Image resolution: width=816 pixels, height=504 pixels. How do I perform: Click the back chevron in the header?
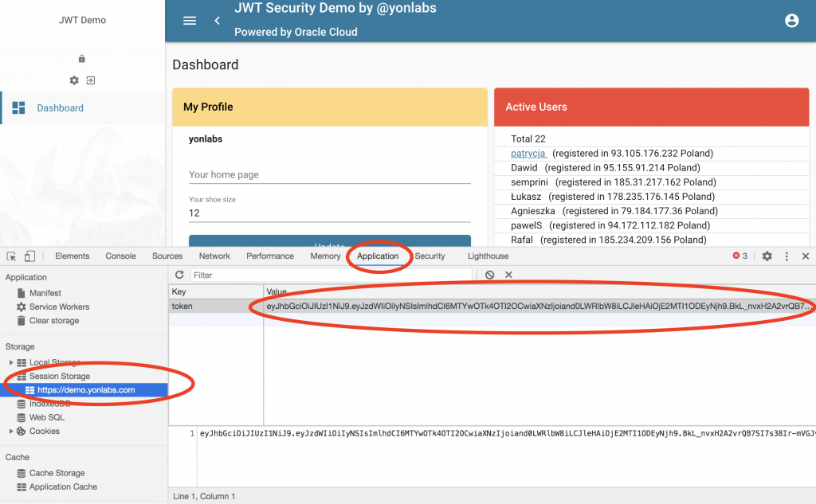coord(217,21)
